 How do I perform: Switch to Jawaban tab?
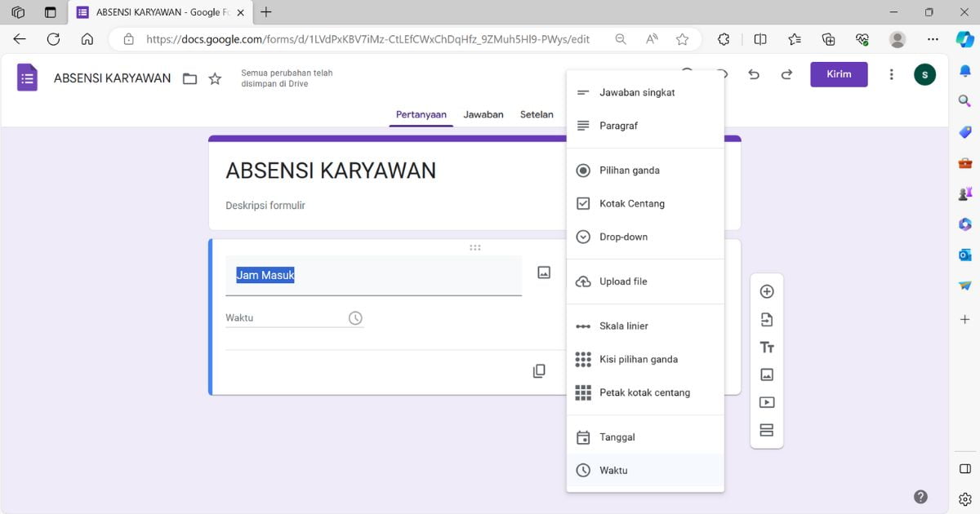point(483,115)
